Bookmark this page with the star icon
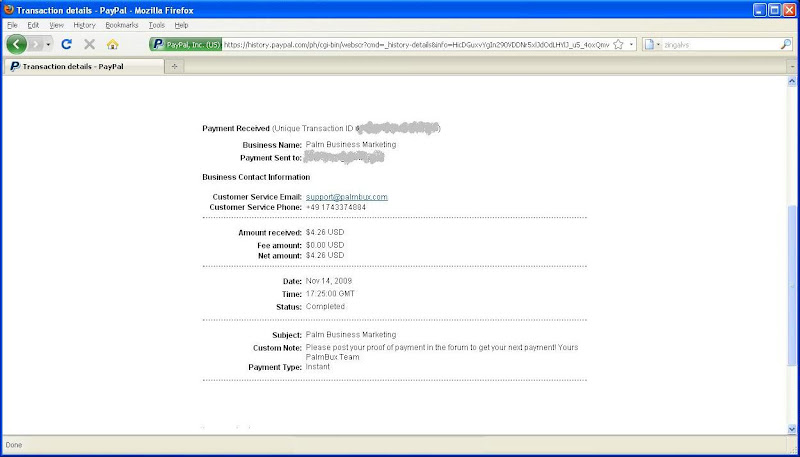 click(618, 44)
